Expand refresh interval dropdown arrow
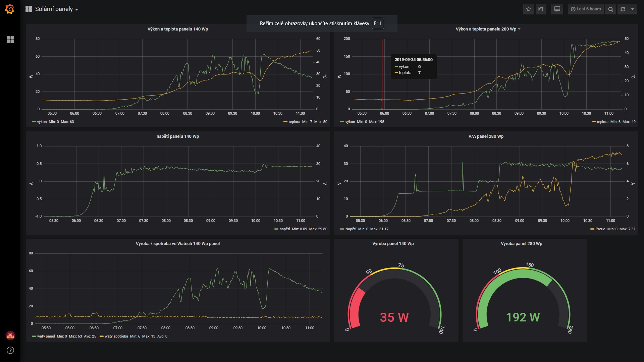This screenshot has height=362, width=644. tap(633, 9)
